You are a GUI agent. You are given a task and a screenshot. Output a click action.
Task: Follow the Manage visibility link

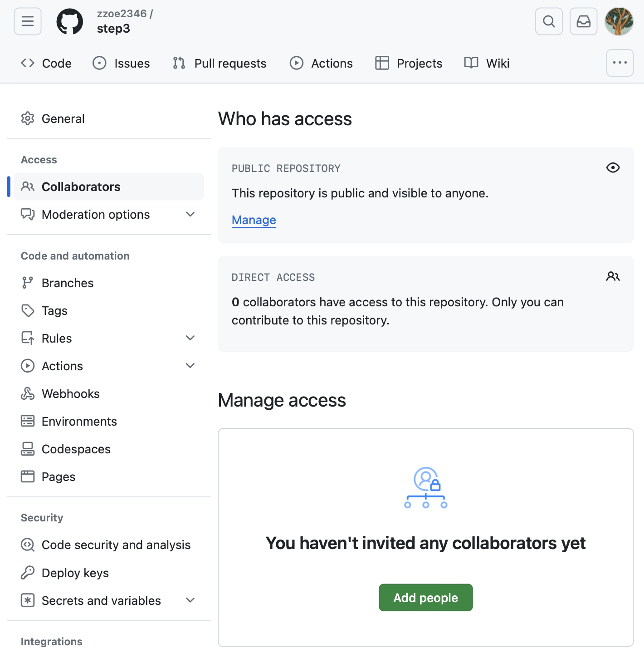point(254,220)
